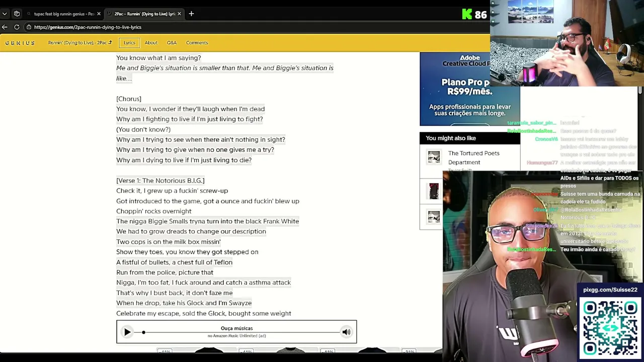Open a new browser tab
Viewport: 644px width, 362px height.
(191, 14)
